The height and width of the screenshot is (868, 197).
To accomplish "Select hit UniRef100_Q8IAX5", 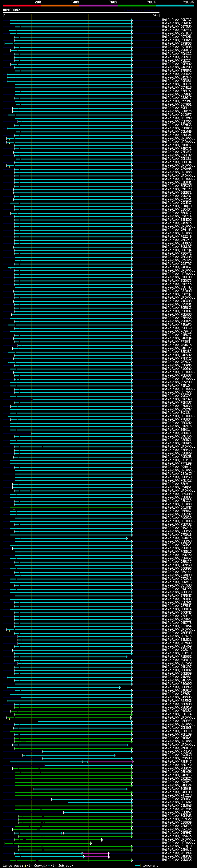I will click(177, 474).
